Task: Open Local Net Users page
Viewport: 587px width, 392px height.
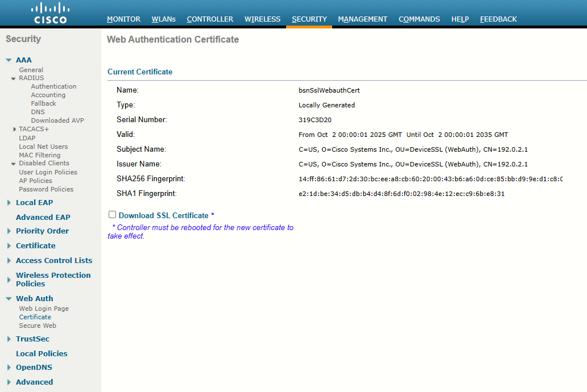Action: (x=43, y=147)
